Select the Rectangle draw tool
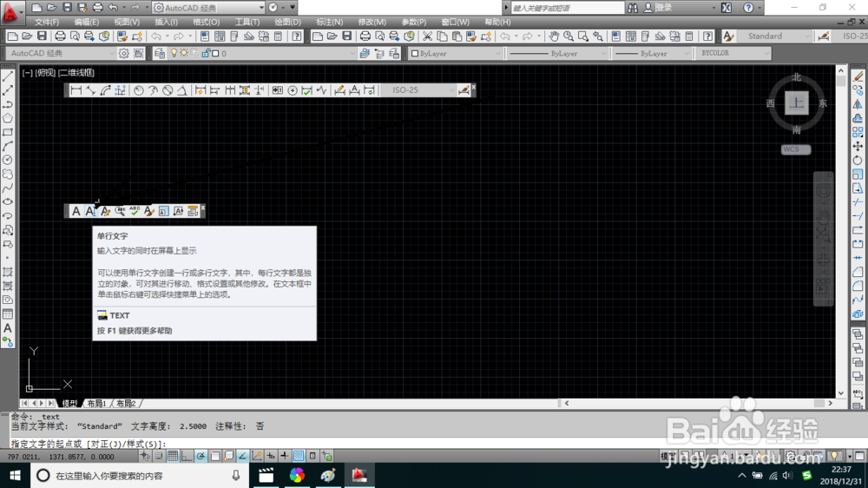 point(8,132)
